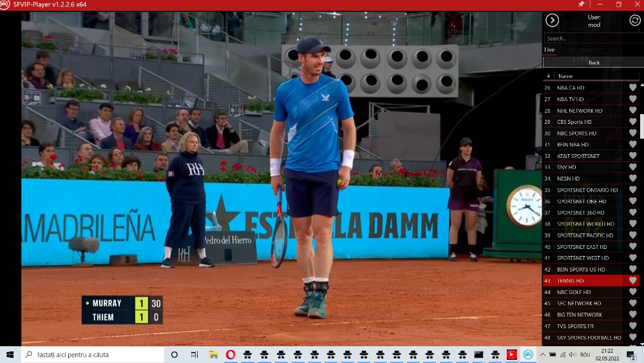Open SPORTSNET ONTARIO HD channel
This screenshot has width=644, height=363.
pos(591,190)
